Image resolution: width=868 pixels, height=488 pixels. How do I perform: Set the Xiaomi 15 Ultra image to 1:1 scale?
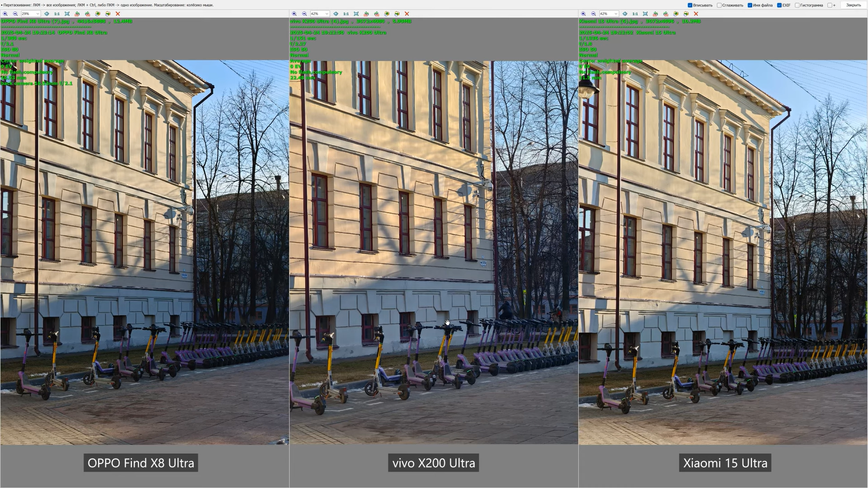point(635,14)
